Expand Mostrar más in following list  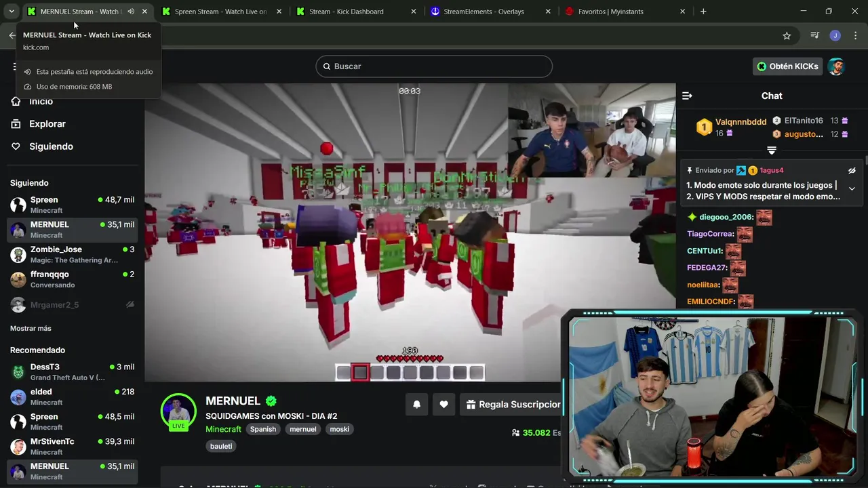[31, 328]
